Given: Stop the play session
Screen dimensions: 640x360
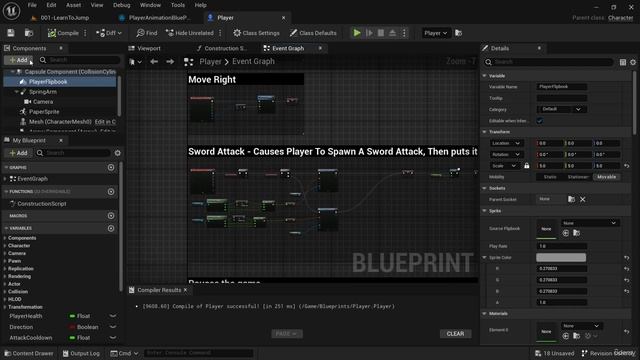Looking at the screenshot, I should point(381,33).
